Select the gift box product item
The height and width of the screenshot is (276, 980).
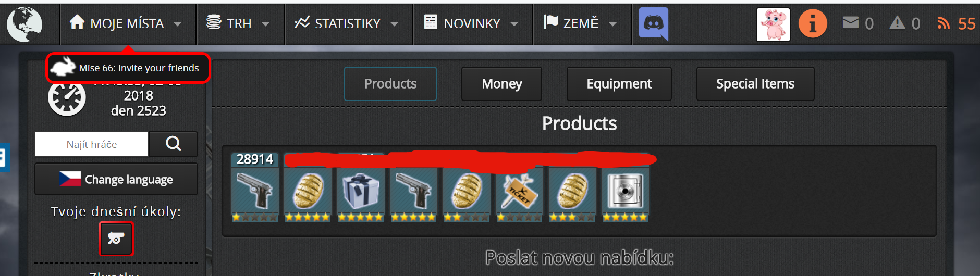coord(360,194)
